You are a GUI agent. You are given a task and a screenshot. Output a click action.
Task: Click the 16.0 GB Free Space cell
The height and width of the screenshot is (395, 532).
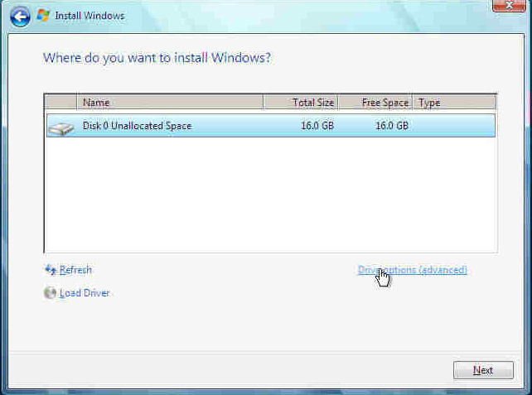click(391, 126)
